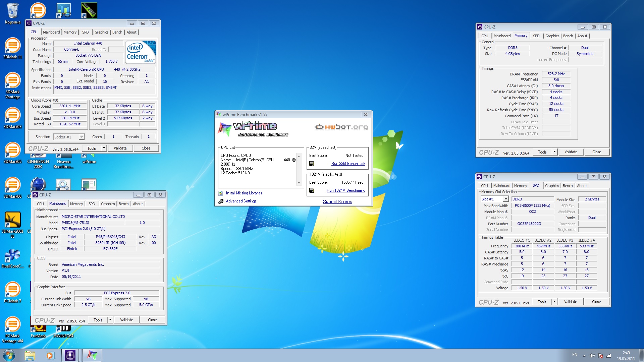The height and width of the screenshot is (362, 644).
Task: Expand Tools arrow in CPU tab window
Action: pyautogui.click(x=104, y=148)
